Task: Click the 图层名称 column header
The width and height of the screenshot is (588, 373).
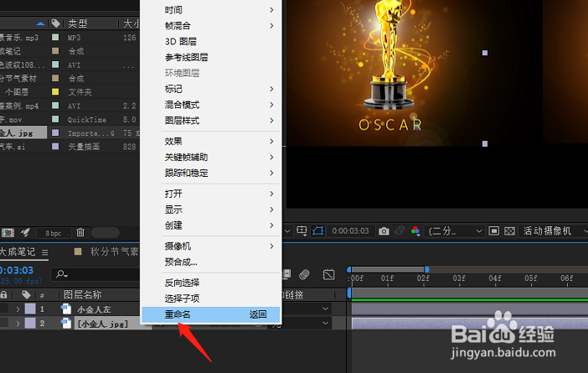Action: pos(82,295)
